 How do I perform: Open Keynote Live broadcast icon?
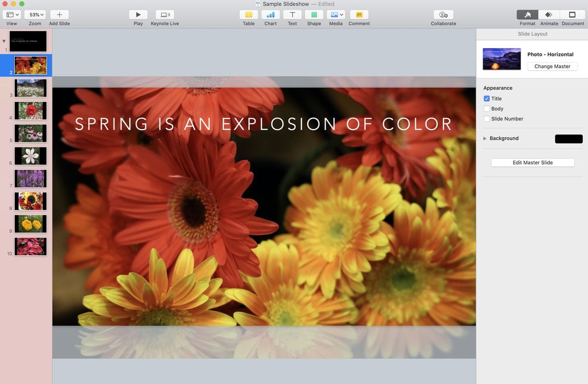click(164, 15)
